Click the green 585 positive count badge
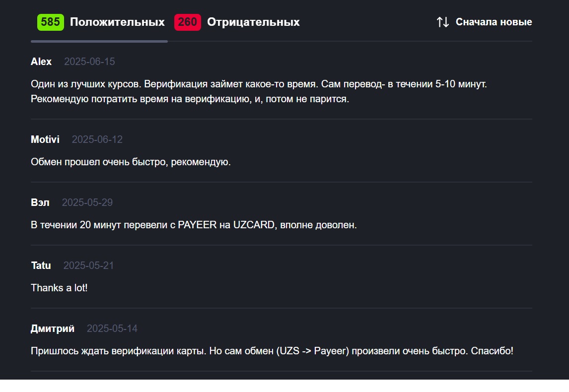 [x=51, y=22]
